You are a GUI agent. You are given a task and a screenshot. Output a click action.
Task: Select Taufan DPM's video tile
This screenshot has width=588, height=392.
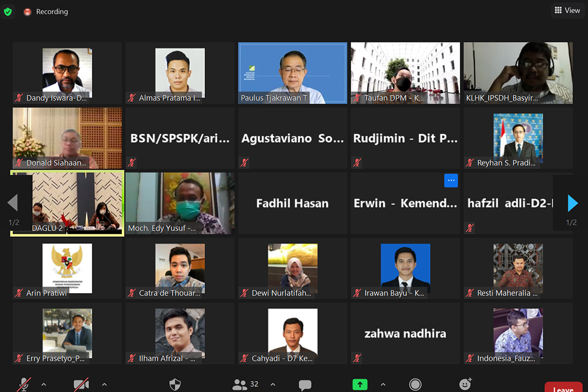(x=405, y=73)
